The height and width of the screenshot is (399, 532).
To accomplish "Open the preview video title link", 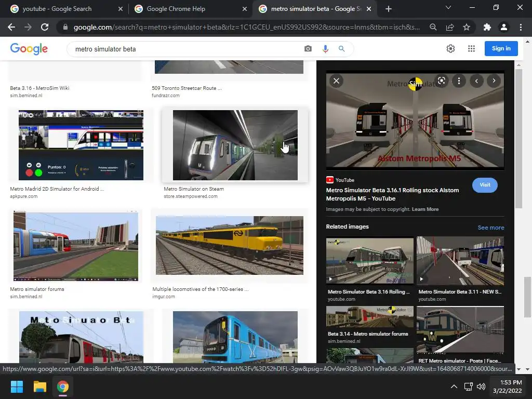I will click(x=393, y=194).
